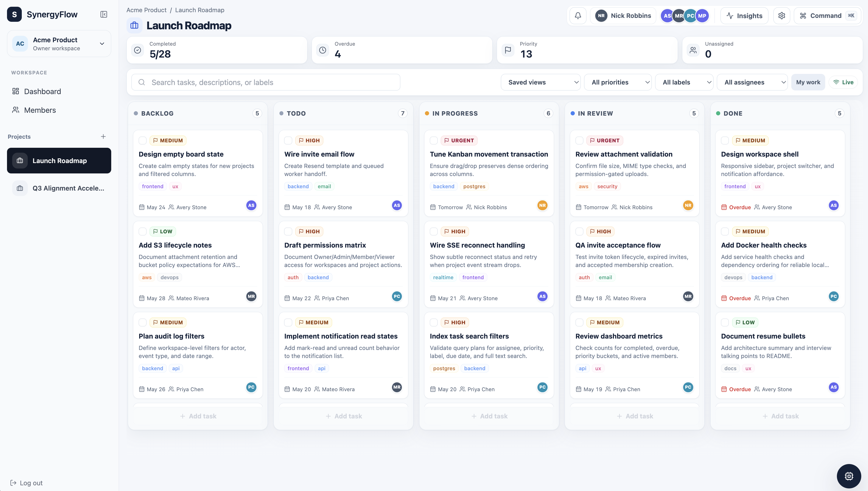
Task: Add a new project with plus icon
Action: pos(103,137)
